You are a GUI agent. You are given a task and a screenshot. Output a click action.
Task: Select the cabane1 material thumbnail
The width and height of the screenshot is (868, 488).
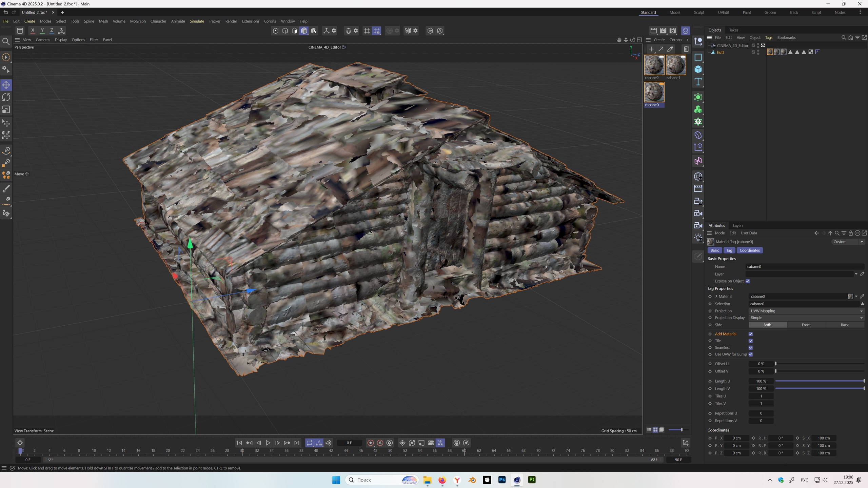tap(676, 65)
